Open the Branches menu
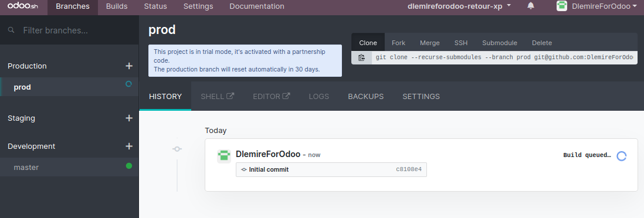The height and width of the screenshot is (218, 644). tap(73, 6)
